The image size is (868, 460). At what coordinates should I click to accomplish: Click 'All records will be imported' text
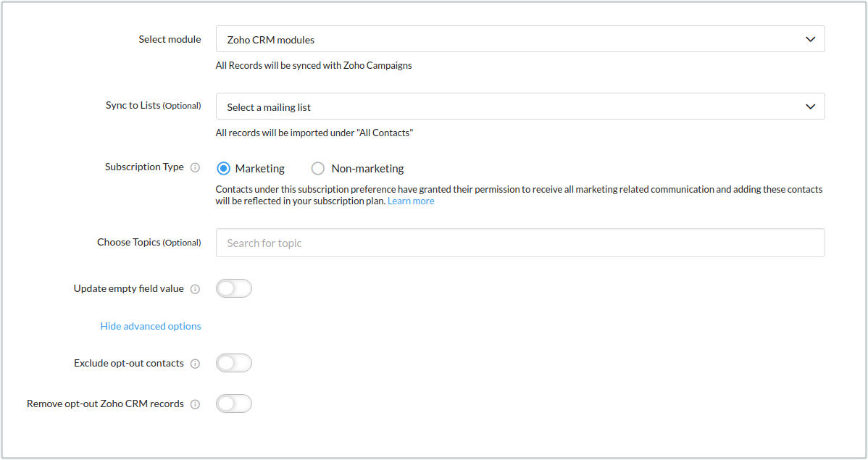tap(314, 133)
